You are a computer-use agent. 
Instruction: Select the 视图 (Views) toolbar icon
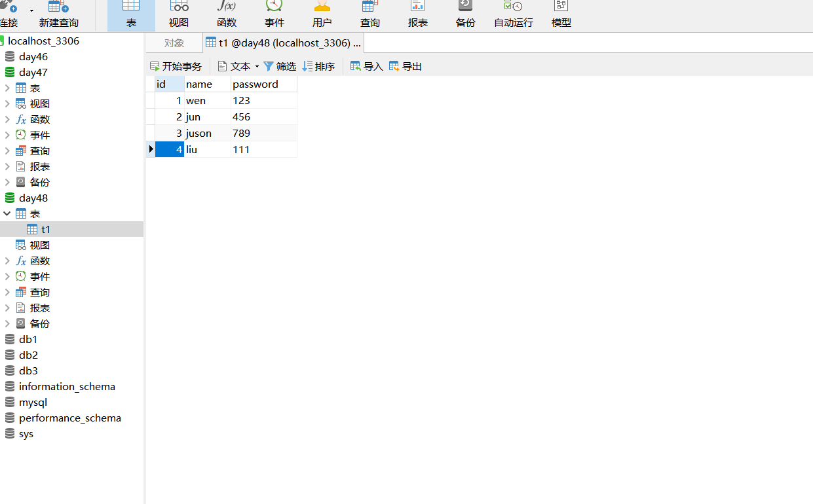click(178, 14)
